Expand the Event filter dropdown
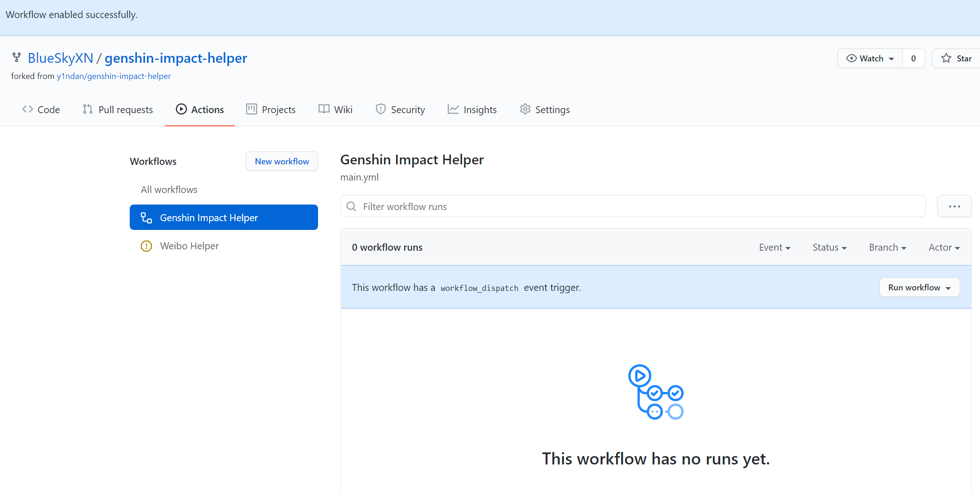980x494 pixels. [x=775, y=247]
